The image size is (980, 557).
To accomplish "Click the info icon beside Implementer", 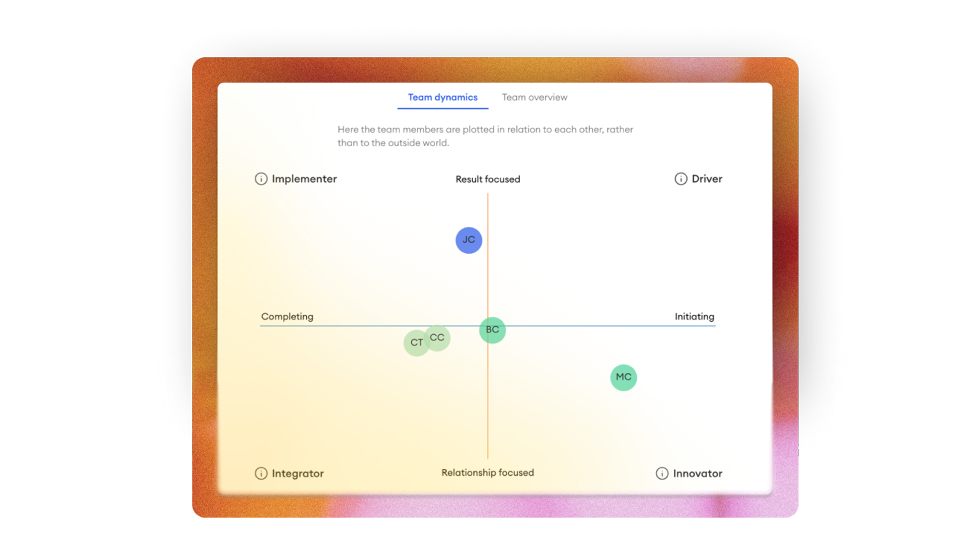I will point(261,179).
